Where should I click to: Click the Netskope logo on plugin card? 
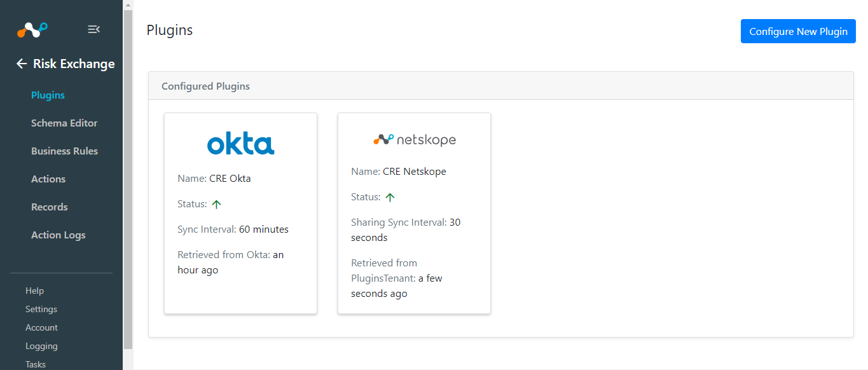(x=414, y=139)
